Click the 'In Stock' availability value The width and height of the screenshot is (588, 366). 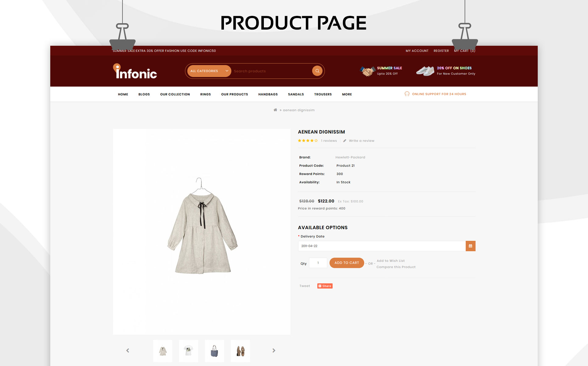(343, 182)
